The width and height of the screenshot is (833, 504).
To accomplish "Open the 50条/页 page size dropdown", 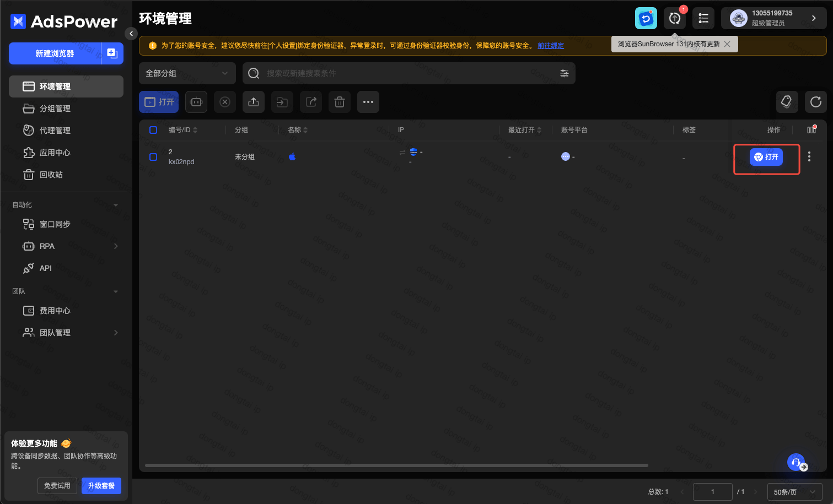I will (794, 492).
